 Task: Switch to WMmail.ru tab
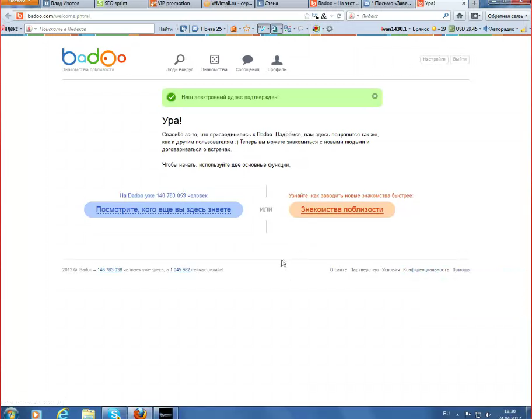[x=228, y=3]
